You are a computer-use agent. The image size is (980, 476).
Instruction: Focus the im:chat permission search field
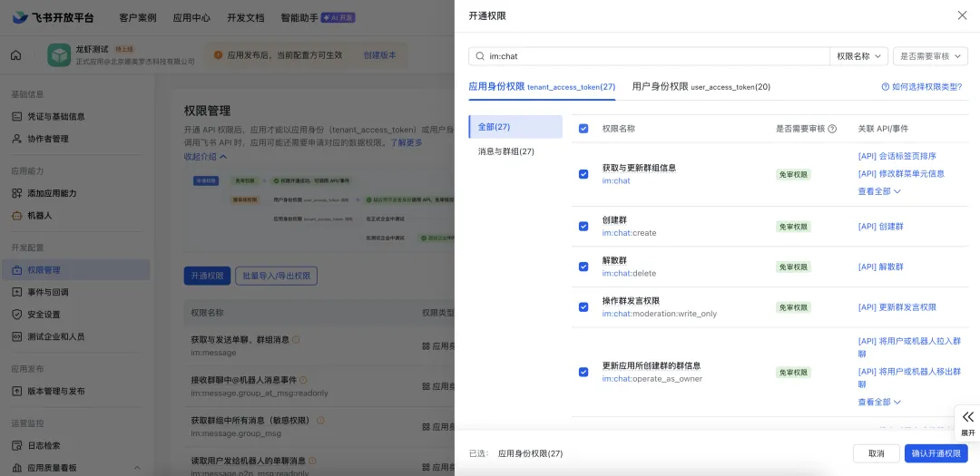[x=650, y=56]
